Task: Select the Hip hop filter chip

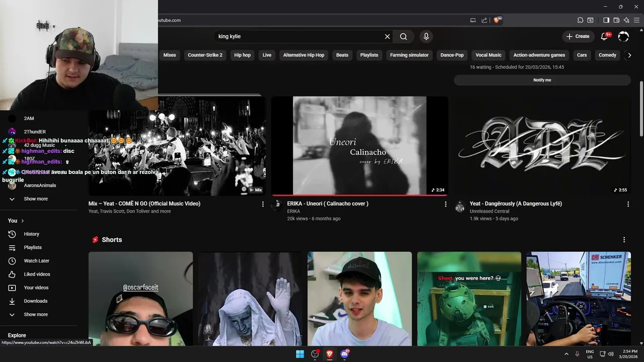Action: tap(243, 55)
